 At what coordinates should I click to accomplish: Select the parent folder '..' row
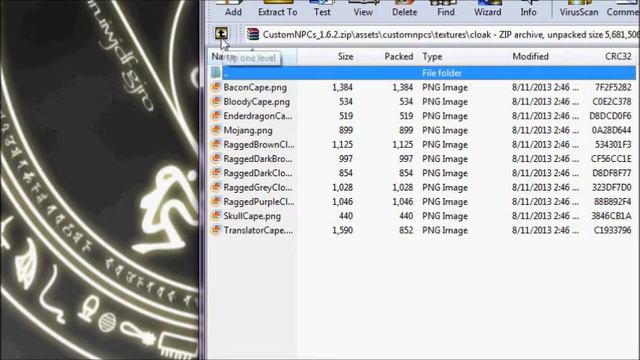[x=422, y=73]
